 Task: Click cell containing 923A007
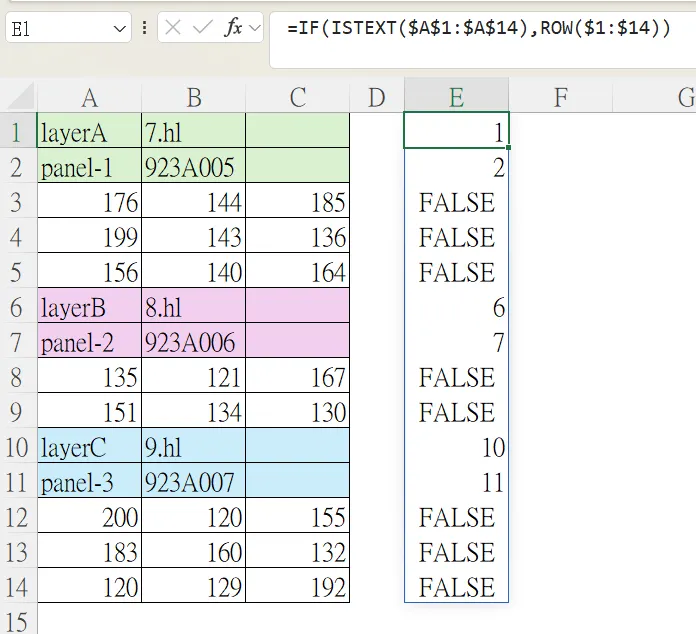pyautogui.click(x=194, y=481)
